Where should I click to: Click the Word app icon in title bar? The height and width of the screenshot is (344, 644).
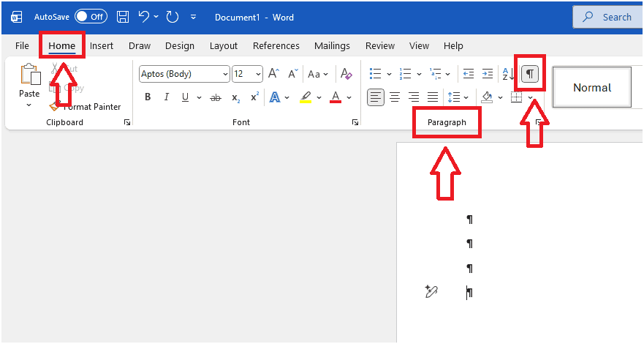click(x=16, y=18)
